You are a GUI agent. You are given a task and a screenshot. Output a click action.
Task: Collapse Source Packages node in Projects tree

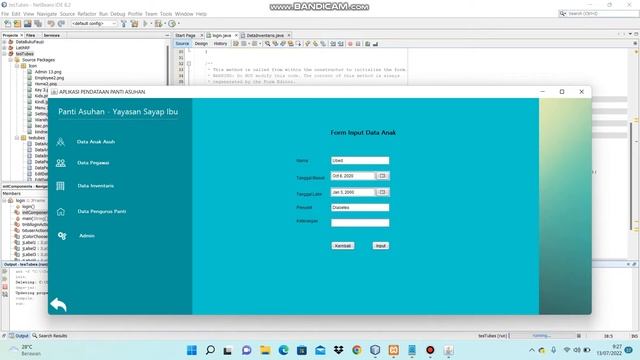click(11, 60)
